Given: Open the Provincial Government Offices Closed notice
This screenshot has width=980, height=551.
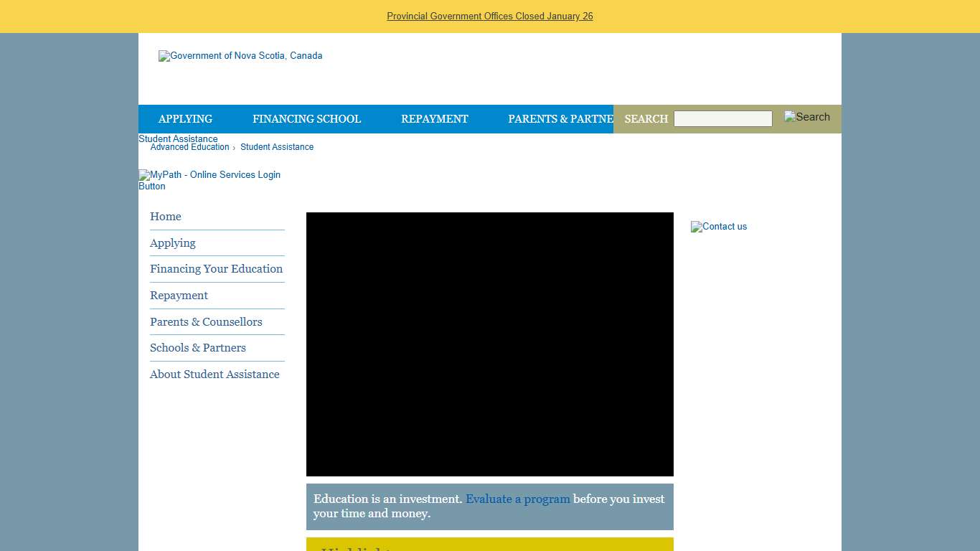Looking at the screenshot, I should click(490, 16).
